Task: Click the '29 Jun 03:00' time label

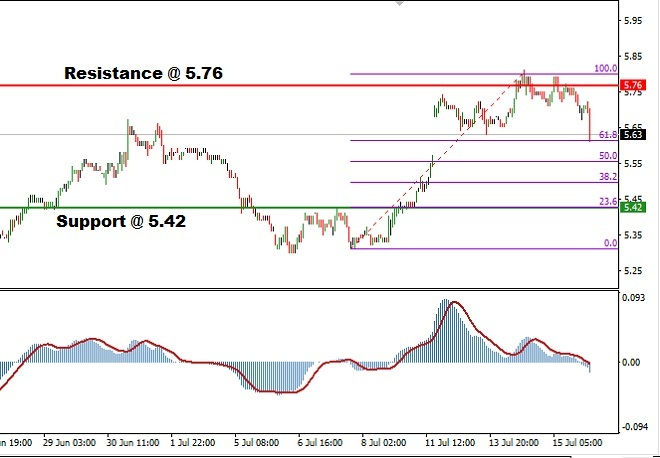Action: tap(69, 443)
